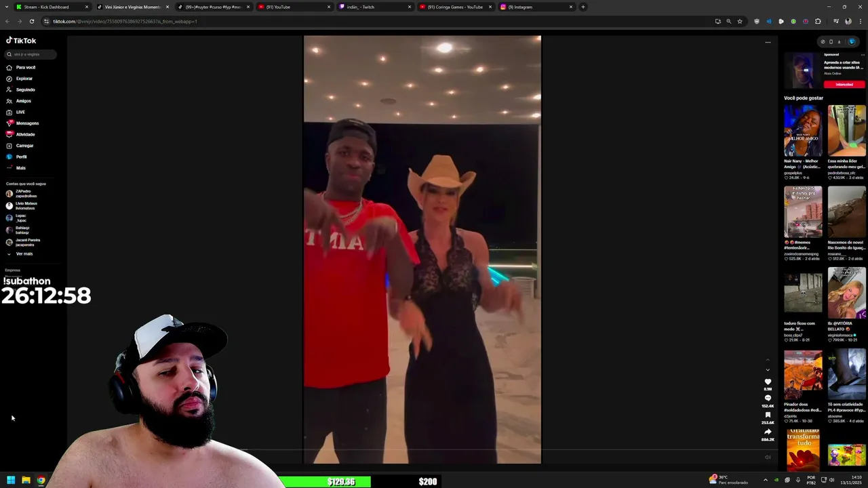
Task: Click TikTok download desktop app icon
Action: click(839, 41)
